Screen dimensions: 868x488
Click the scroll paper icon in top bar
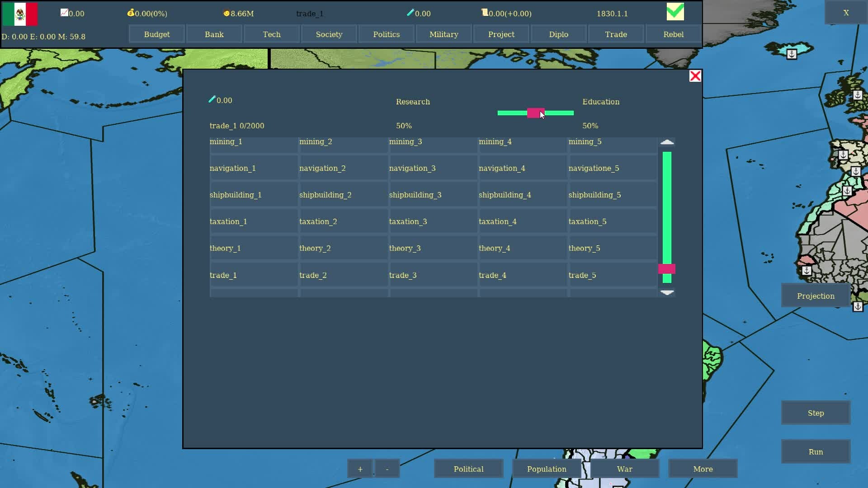pyautogui.click(x=485, y=13)
